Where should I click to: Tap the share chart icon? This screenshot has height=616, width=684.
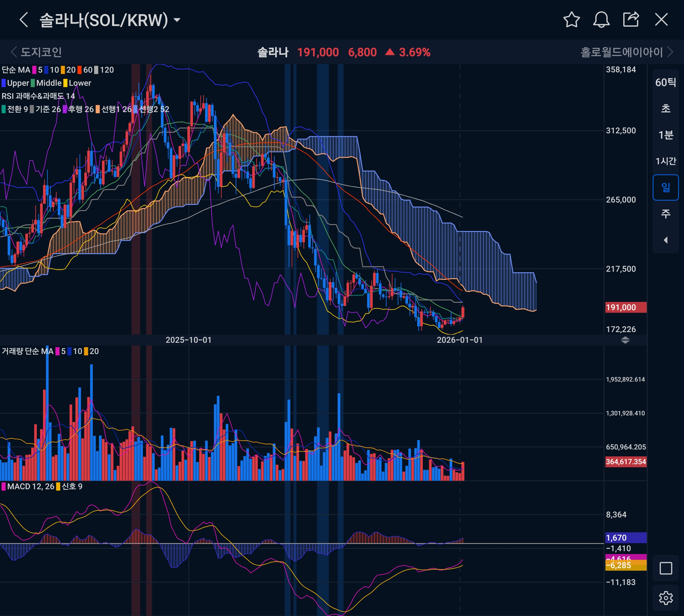(x=631, y=20)
